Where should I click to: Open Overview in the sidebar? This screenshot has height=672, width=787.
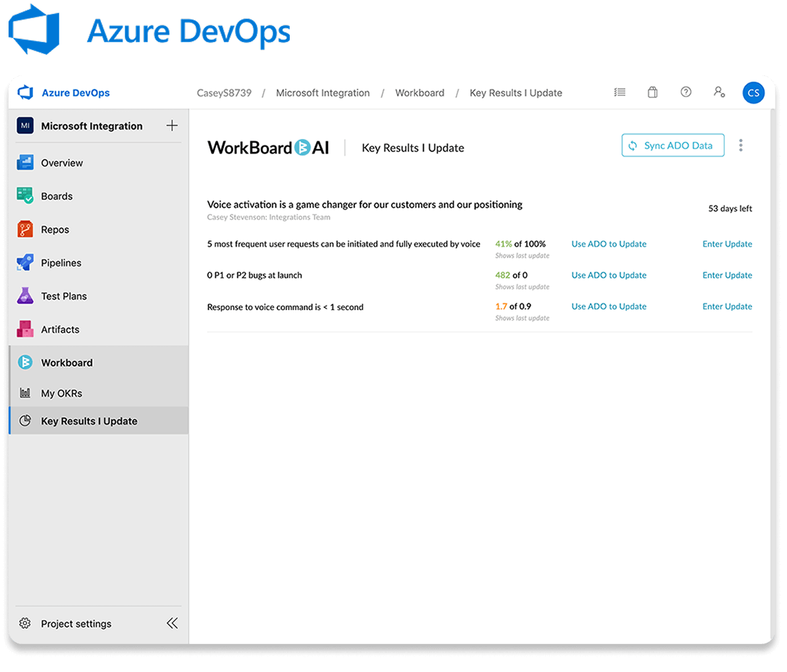click(98, 163)
